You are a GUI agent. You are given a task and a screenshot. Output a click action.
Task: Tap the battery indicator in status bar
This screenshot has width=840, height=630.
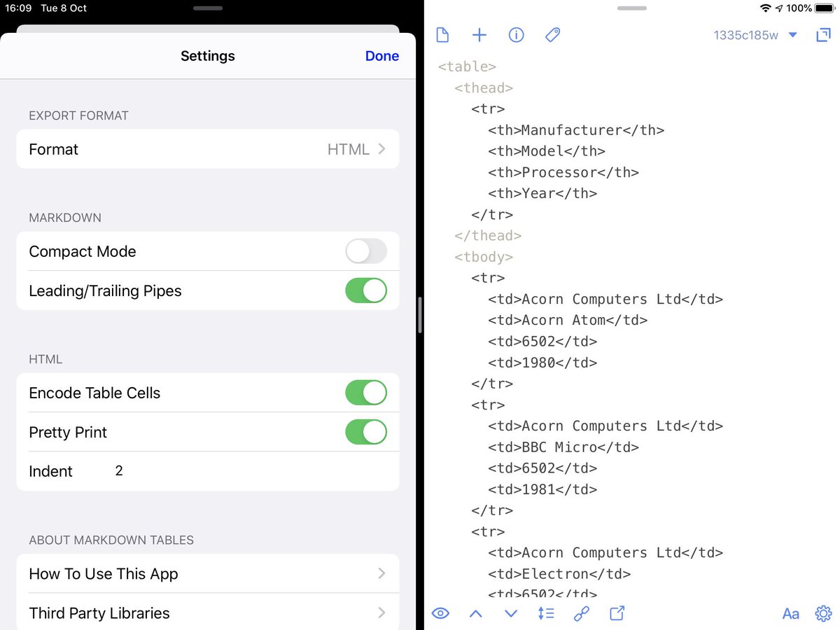pos(824,8)
